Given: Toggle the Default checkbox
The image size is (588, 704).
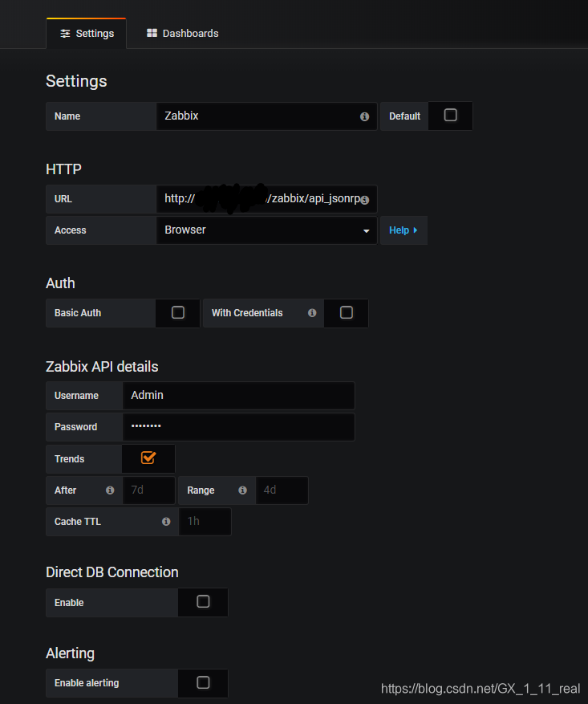Looking at the screenshot, I should [x=450, y=116].
